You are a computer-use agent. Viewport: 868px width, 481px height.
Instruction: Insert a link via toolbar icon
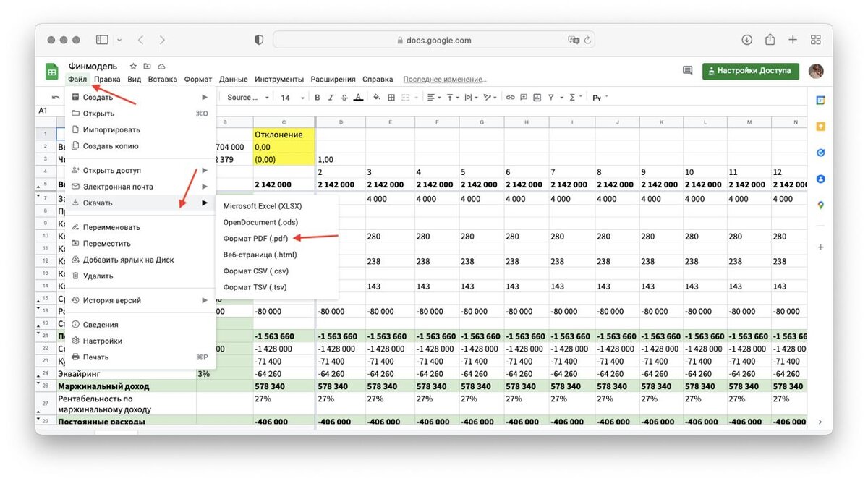[511, 98]
